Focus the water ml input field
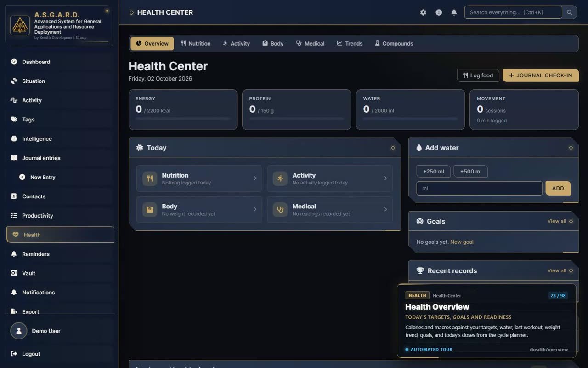Viewport: 588px width, 368px height. pyautogui.click(x=480, y=188)
